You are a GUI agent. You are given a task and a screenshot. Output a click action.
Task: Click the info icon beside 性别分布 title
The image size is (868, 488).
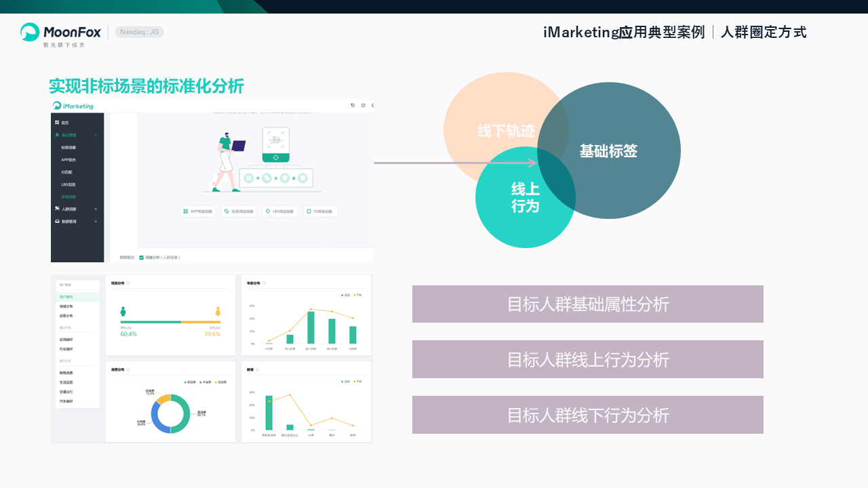(x=128, y=283)
